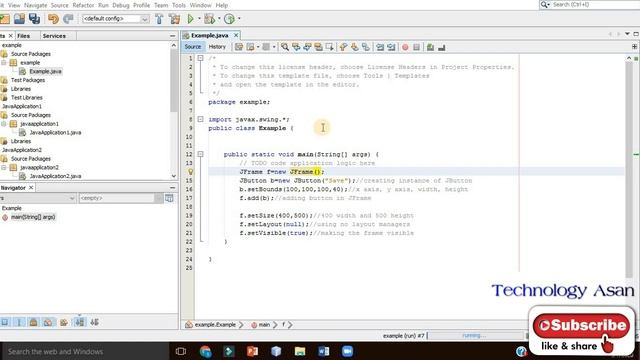Collapse the import fold on line 8
This screenshot has height=360, width=640.
[200, 119]
